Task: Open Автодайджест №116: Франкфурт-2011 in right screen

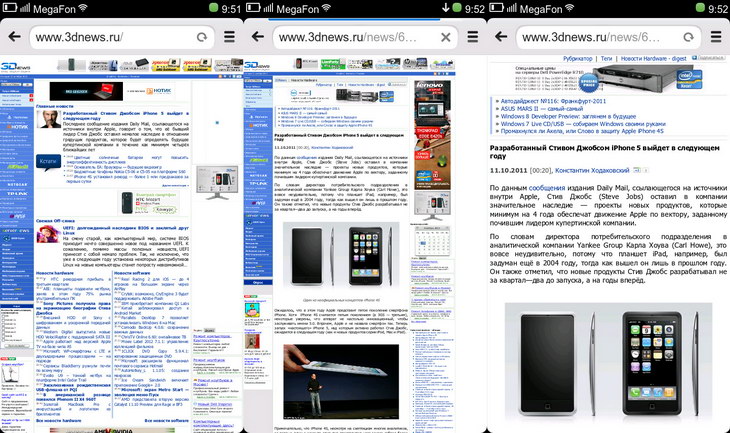Action: (x=553, y=101)
